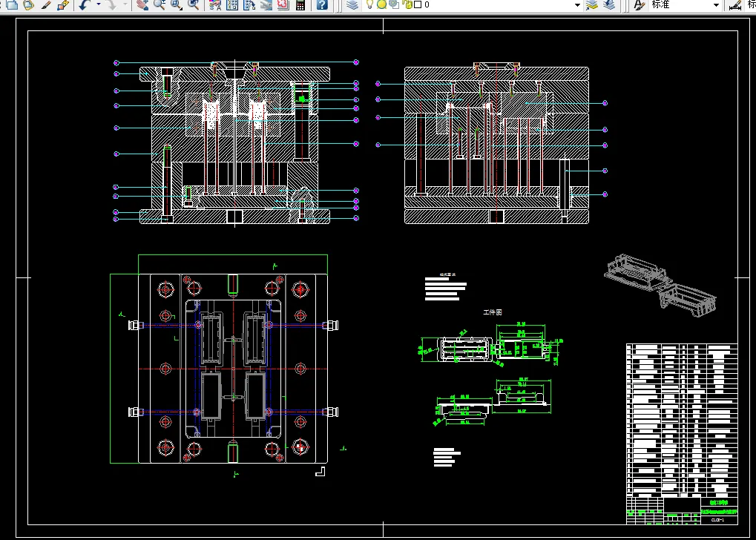
Task: Choose the Zoom Window tool
Action: pyautogui.click(x=176, y=4)
